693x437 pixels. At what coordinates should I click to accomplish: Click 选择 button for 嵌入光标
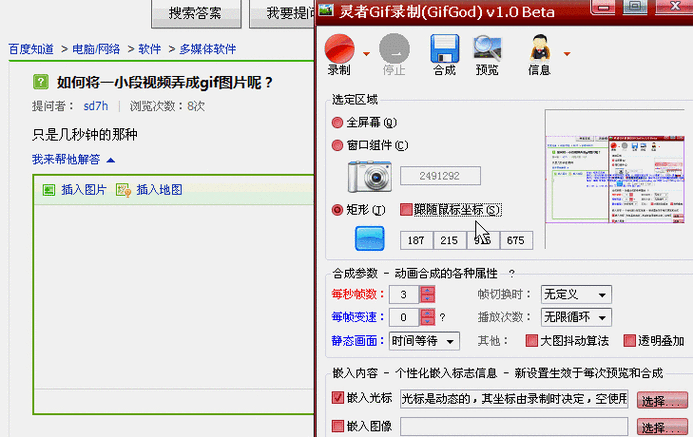tap(662, 400)
